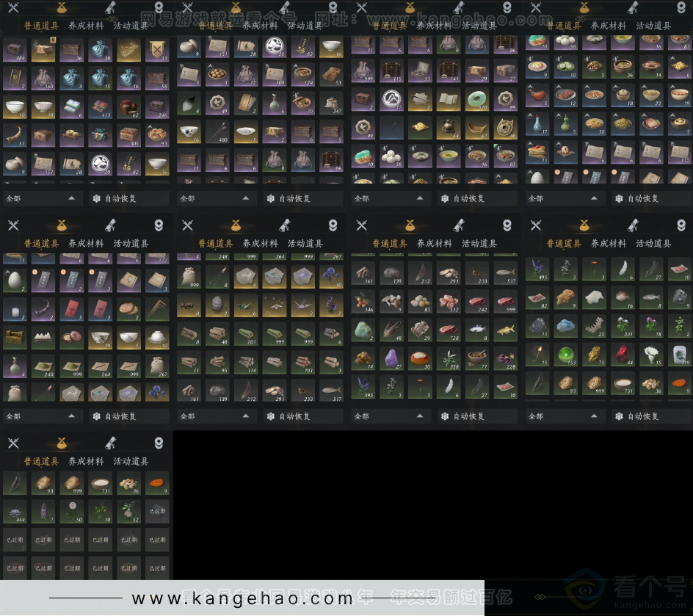Click the stew pot item with count 124
693x616 pixels.
click(x=302, y=75)
